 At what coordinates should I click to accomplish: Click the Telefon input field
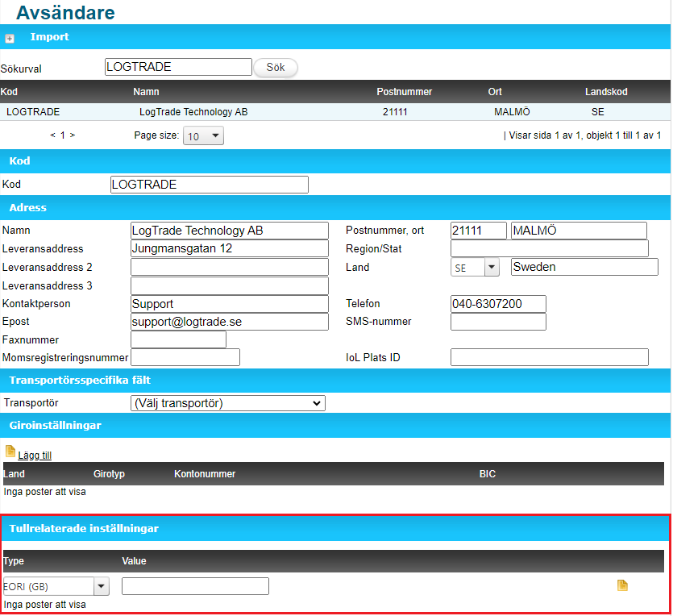pyautogui.click(x=497, y=304)
